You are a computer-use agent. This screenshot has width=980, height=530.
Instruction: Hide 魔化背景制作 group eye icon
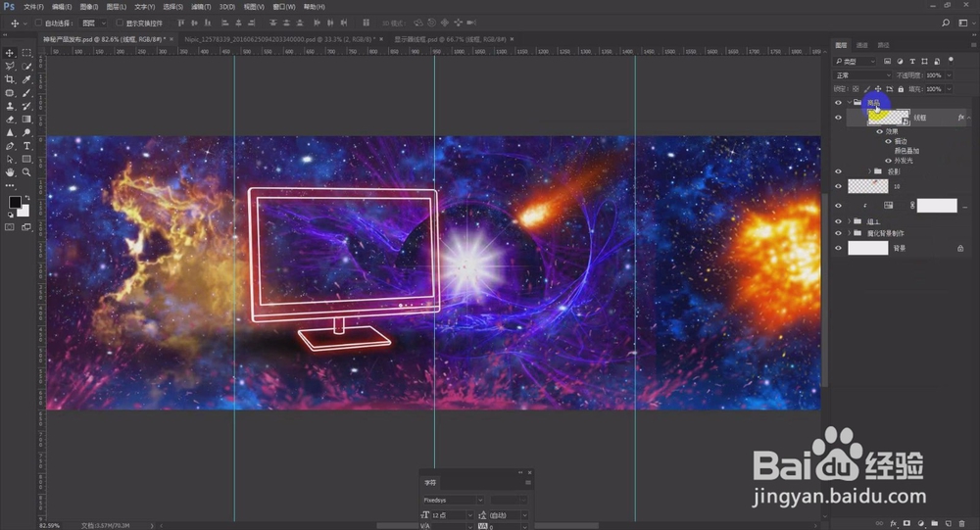click(838, 233)
